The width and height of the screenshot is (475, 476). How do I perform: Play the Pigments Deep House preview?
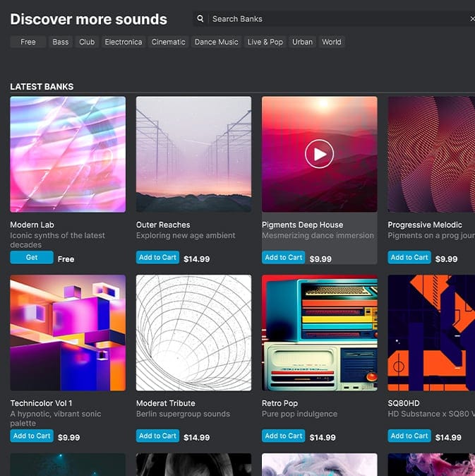pyautogui.click(x=319, y=154)
